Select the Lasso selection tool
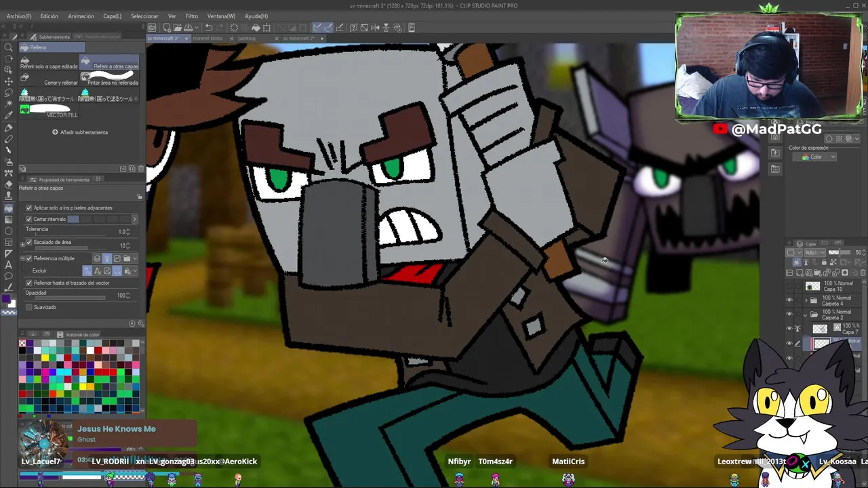The width and height of the screenshot is (868, 488). tap(8, 93)
